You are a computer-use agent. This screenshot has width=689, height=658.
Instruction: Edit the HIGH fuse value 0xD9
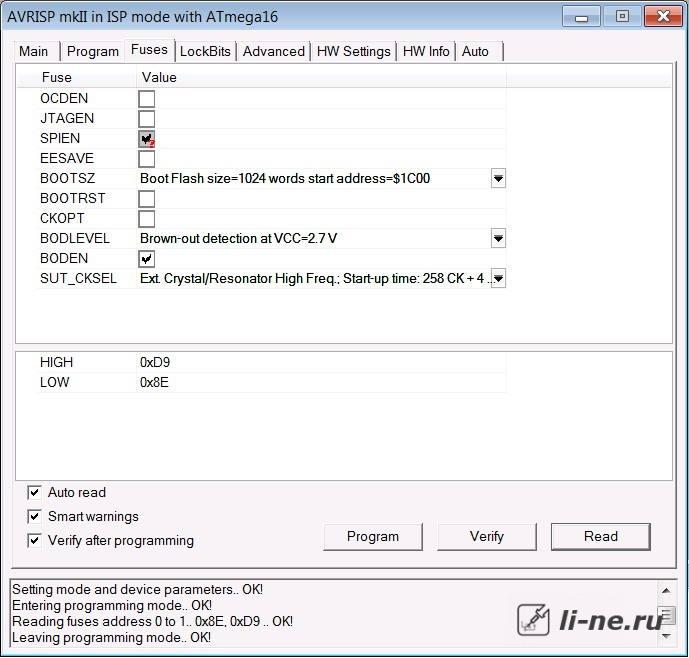pyautogui.click(x=155, y=362)
